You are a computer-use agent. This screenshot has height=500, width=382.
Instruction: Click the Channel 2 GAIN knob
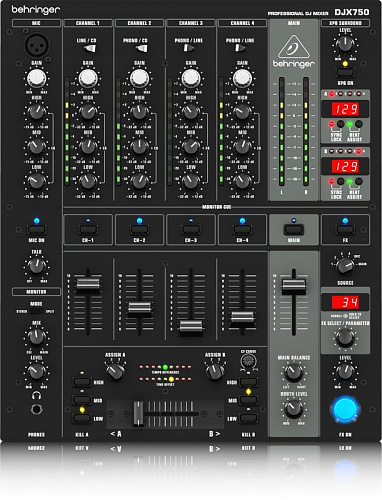pyautogui.click(x=139, y=78)
